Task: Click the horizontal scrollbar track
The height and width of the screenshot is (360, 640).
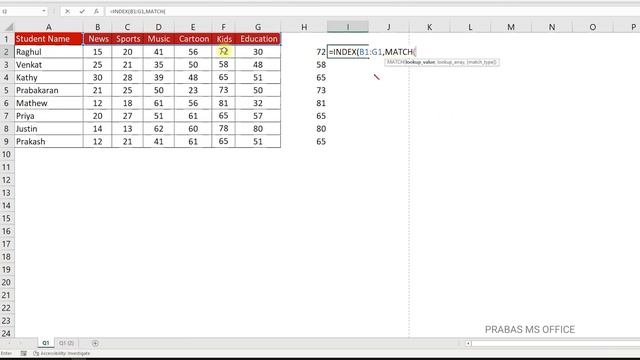Action: (x=555, y=343)
